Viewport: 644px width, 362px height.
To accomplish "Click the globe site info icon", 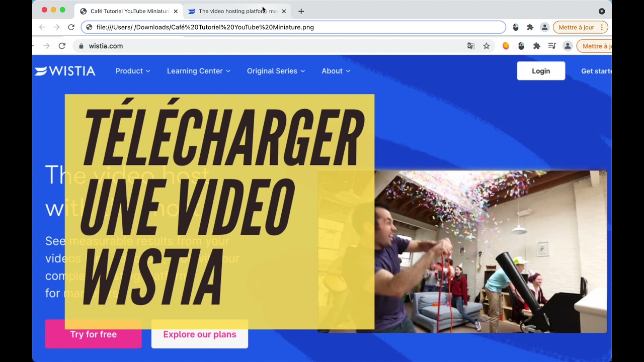I will coord(89,27).
